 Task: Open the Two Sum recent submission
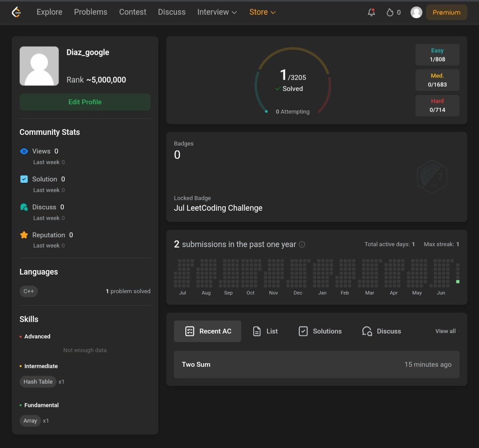(317, 365)
